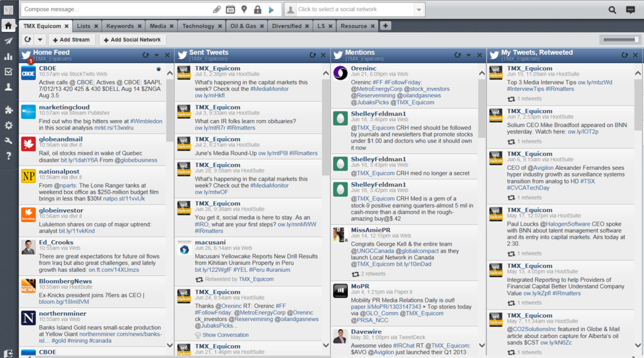The image size is (644, 358).
Task: Click the send now arrow icon
Action: pos(271,9)
